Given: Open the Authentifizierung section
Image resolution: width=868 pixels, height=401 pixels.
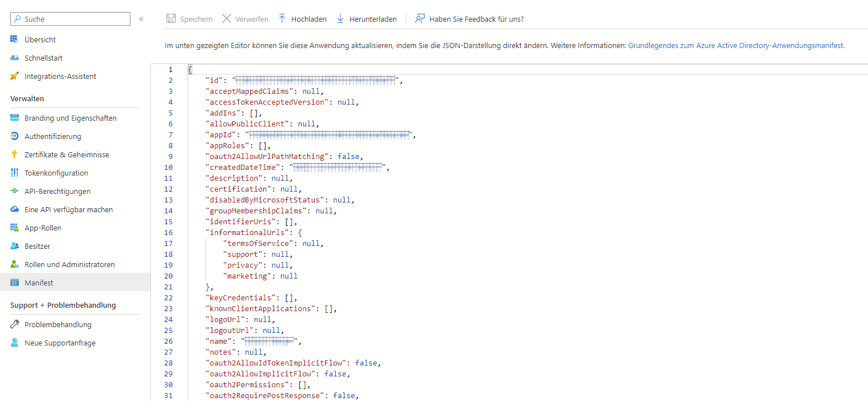Looking at the screenshot, I should click(x=53, y=136).
